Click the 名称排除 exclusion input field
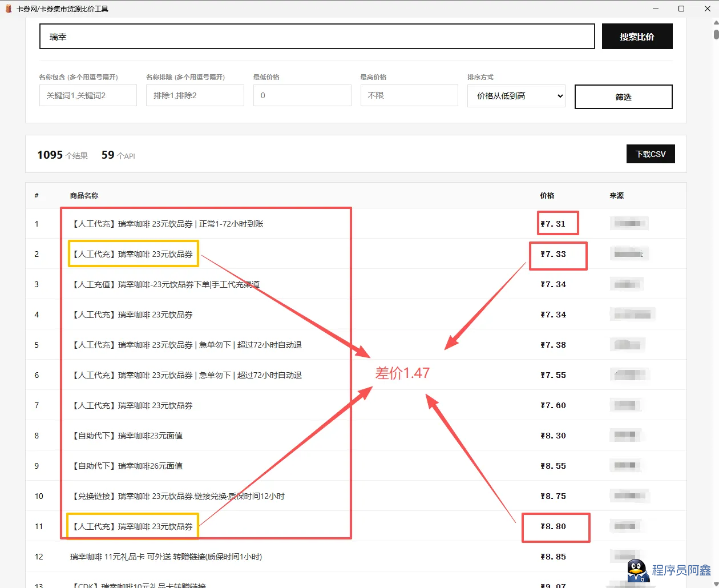 195,95
